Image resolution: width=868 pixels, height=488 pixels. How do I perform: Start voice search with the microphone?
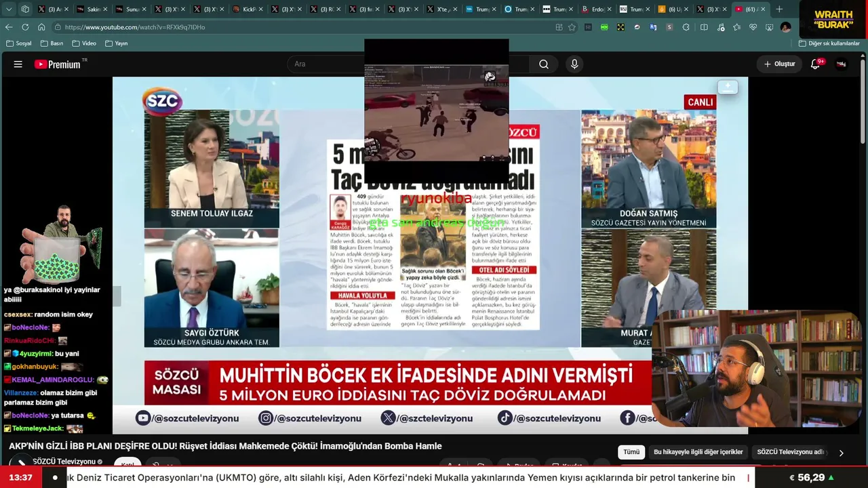pyautogui.click(x=574, y=64)
